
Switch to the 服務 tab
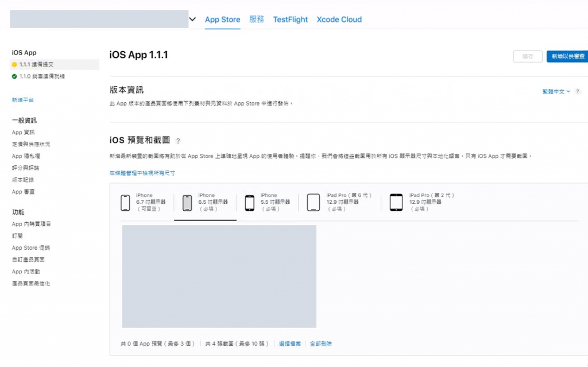(x=257, y=20)
